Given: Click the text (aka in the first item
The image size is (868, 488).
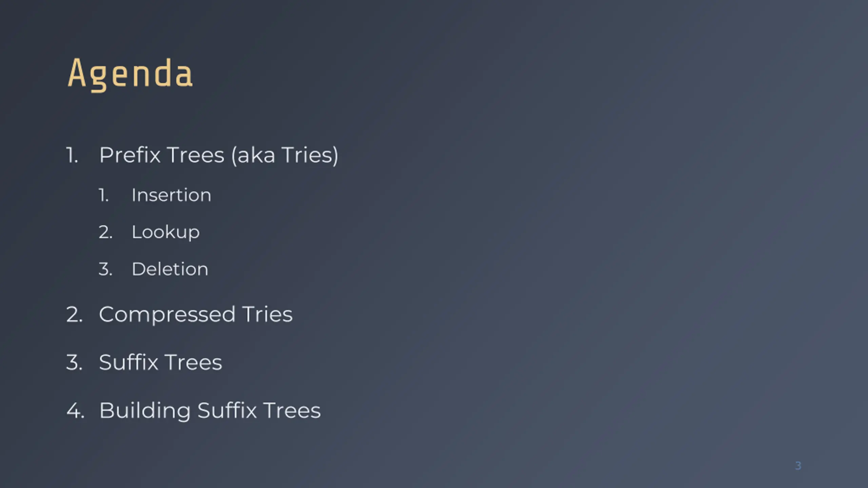Looking at the screenshot, I should click(x=253, y=155).
